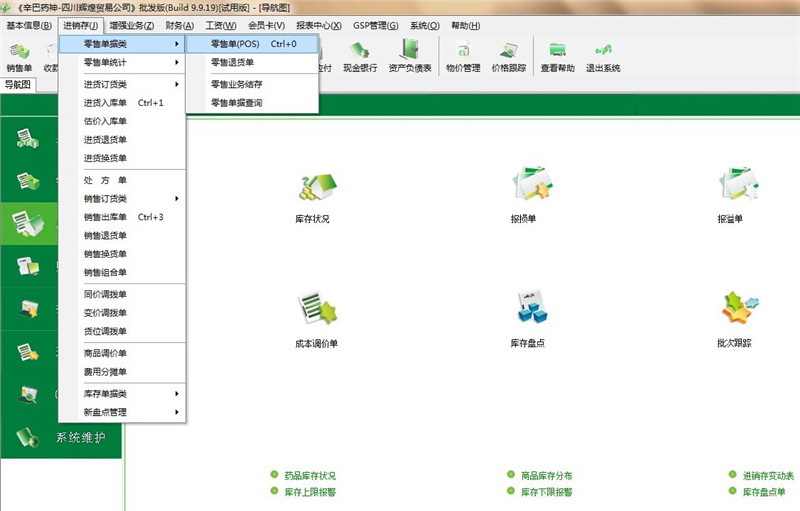Open 财务(A) menu

(x=180, y=25)
